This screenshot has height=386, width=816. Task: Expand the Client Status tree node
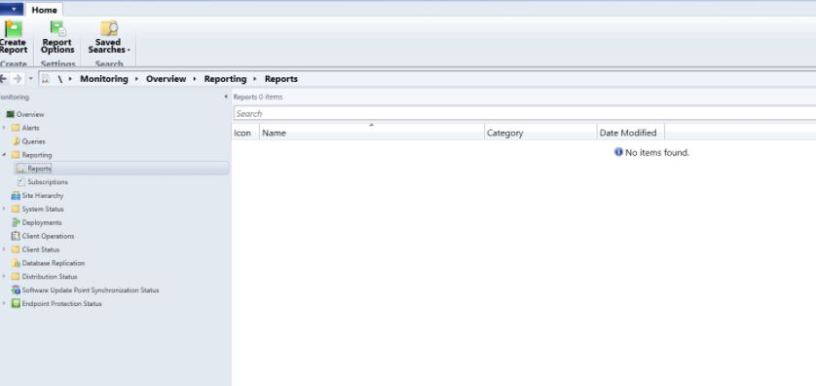4,250
